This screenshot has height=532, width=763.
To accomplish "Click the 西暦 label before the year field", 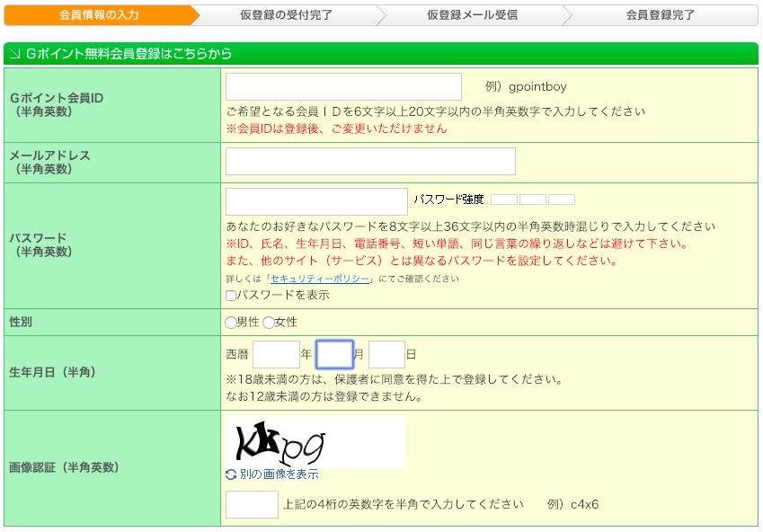I will click(x=237, y=354).
